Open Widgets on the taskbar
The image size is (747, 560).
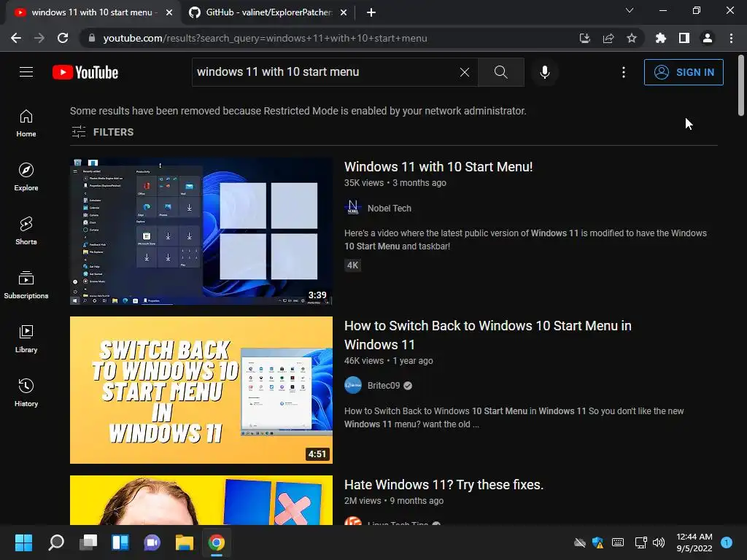[x=120, y=542]
